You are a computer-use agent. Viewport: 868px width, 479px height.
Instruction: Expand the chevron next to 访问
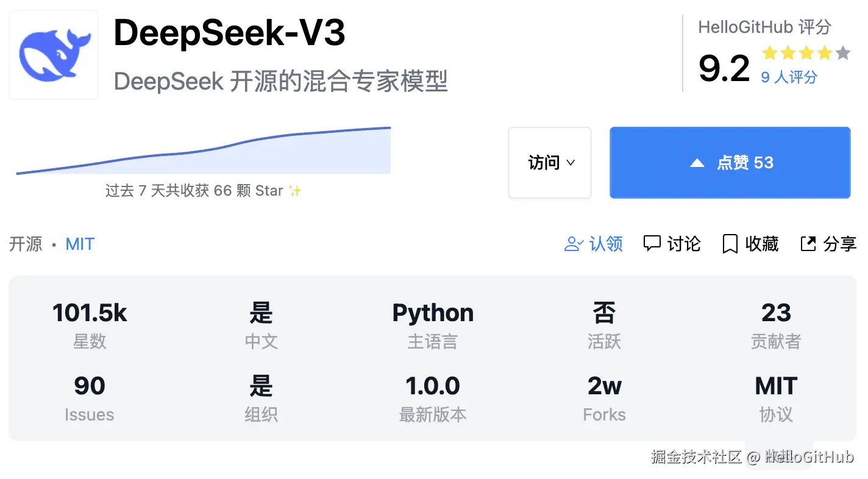(x=571, y=163)
